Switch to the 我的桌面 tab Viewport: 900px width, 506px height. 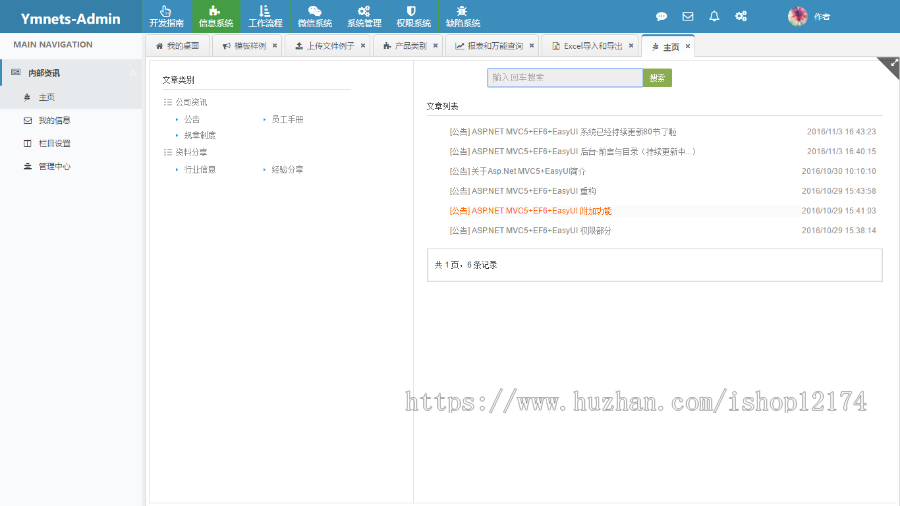(x=177, y=46)
